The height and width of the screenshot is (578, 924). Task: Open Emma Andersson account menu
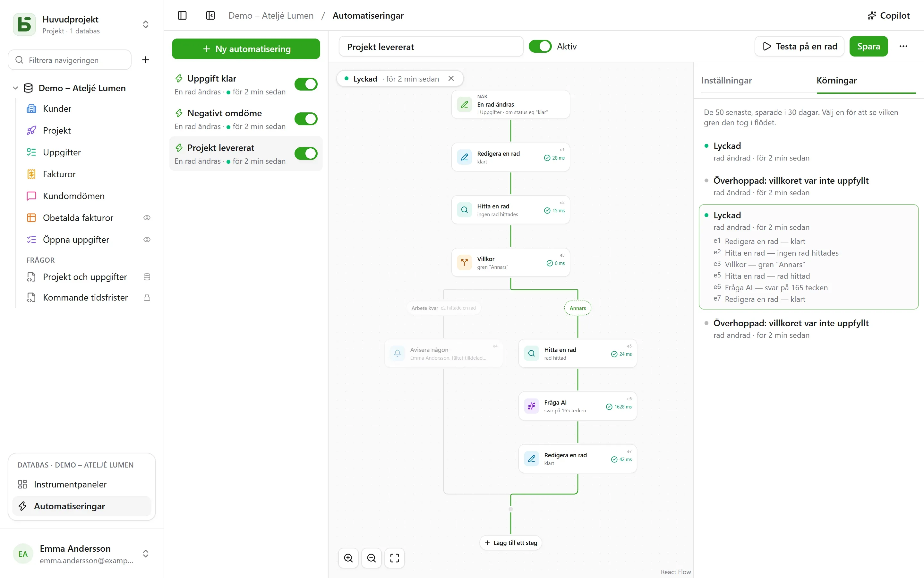pos(82,554)
